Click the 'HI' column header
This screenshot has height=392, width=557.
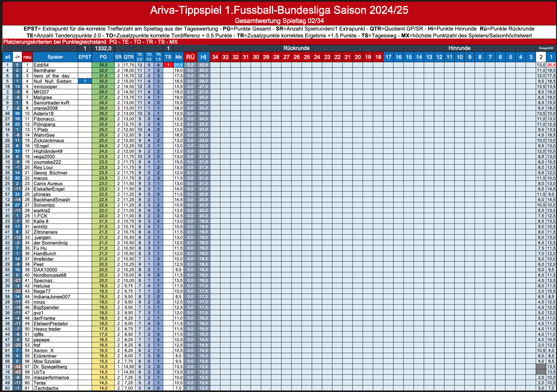point(203,57)
